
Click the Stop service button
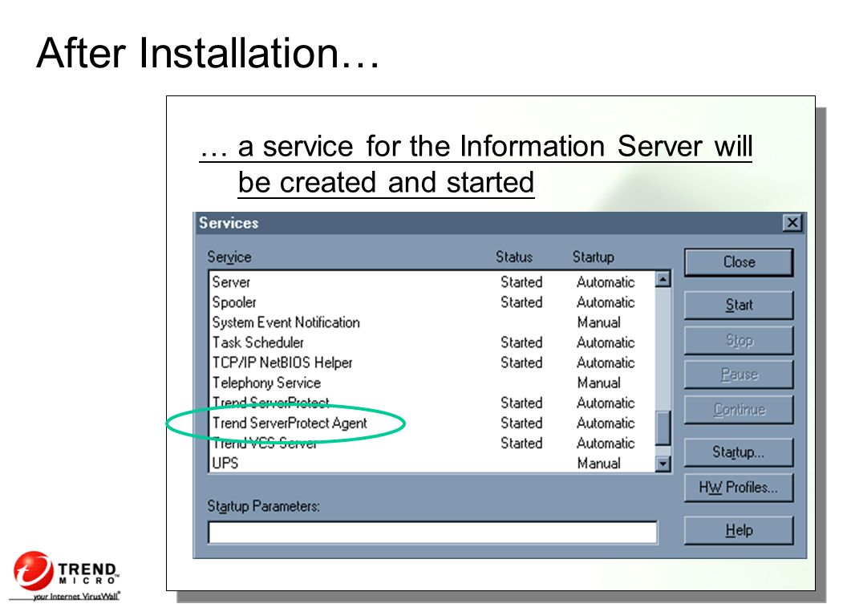pyautogui.click(x=739, y=340)
